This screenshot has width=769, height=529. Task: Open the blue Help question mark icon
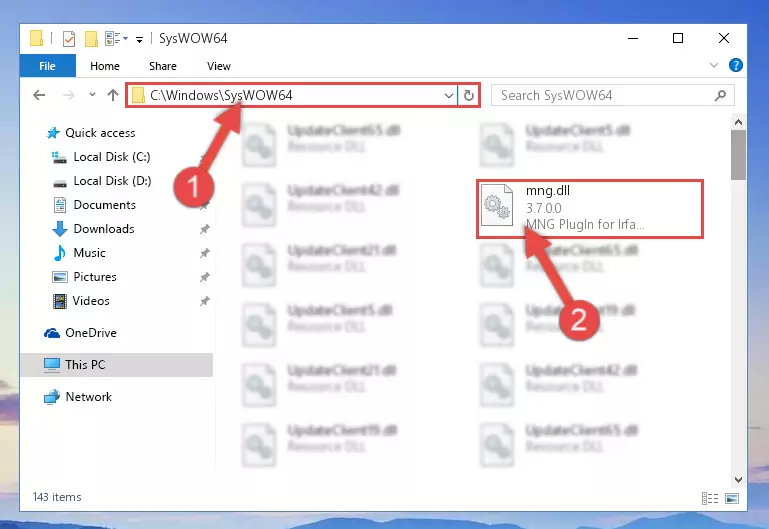[x=735, y=65]
